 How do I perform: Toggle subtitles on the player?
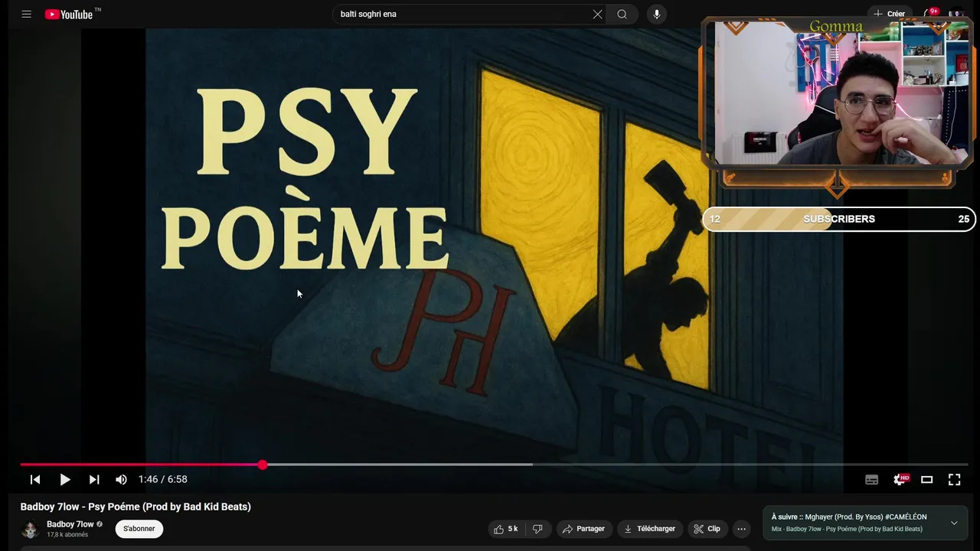tap(871, 480)
